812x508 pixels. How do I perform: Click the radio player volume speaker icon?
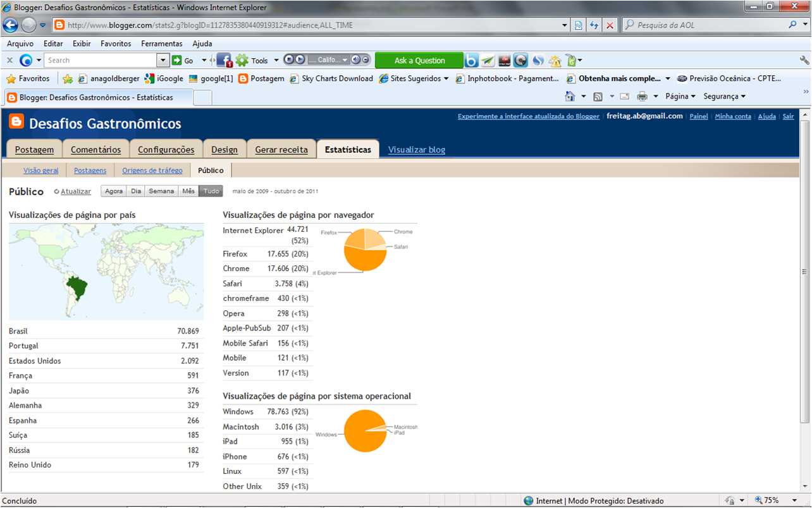[356, 60]
